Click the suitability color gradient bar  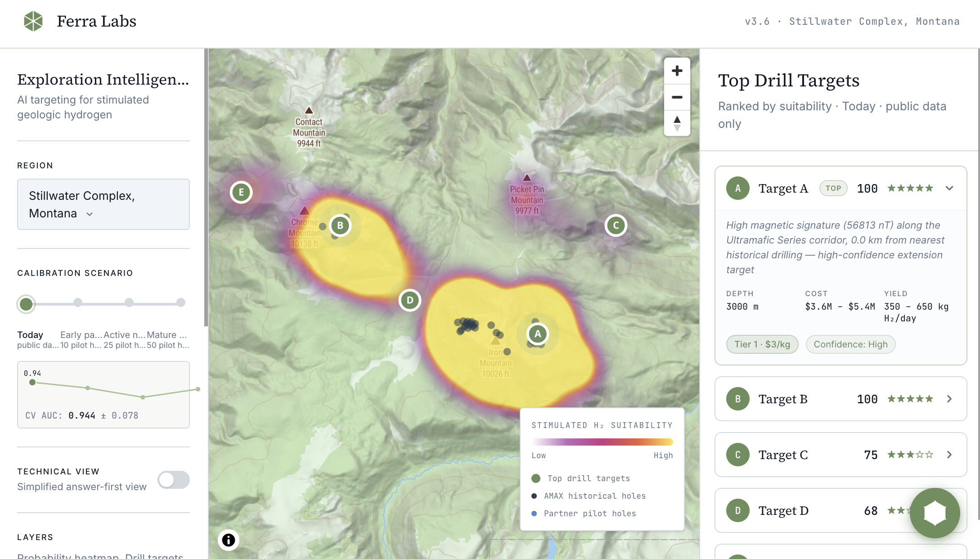pos(602,442)
